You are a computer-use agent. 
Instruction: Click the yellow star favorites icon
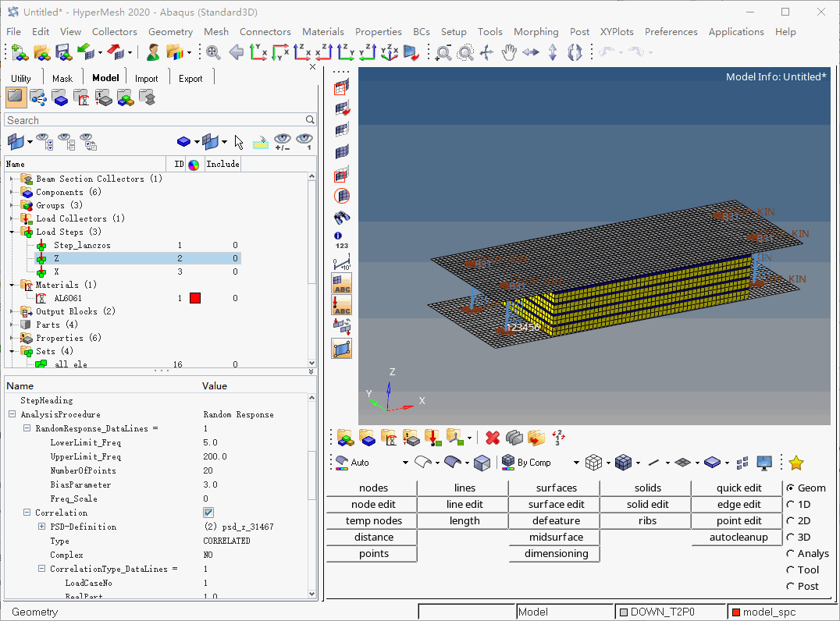point(796,463)
